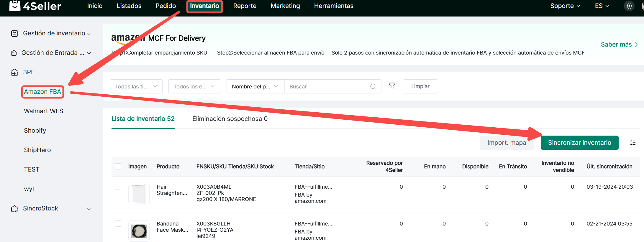Switch to Eliminación sospechosa tab
The width and height of the screenshot is (644, 242).
pos(230,119)
